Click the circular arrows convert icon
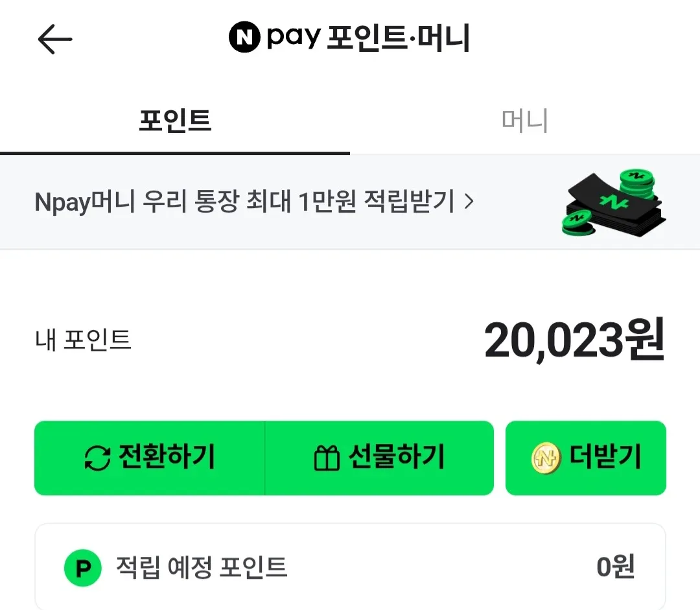This screenshot has width=700, height=610. pos(98,458)
